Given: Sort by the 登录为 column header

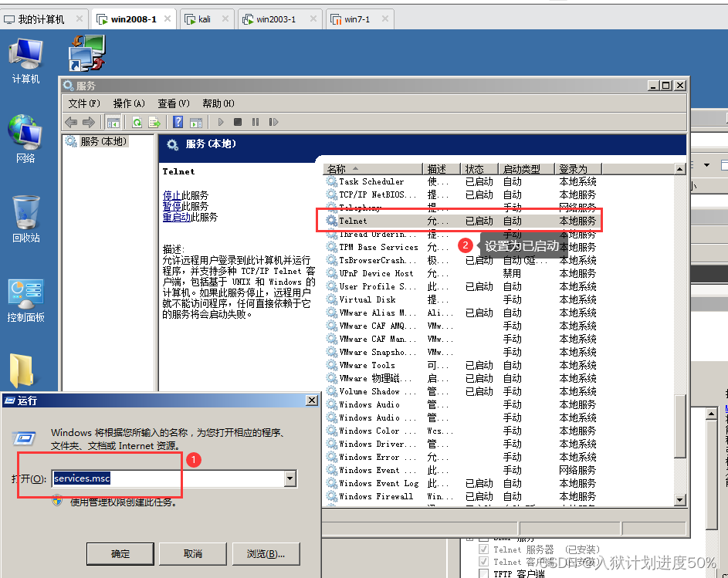Looking at the screenshot, I should pos(578,168).
